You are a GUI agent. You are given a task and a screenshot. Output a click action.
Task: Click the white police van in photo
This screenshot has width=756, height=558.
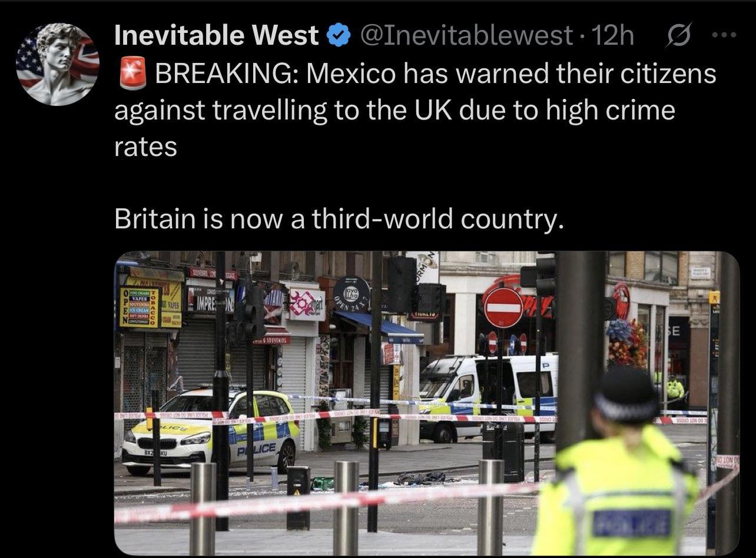[x=488, y=396]
